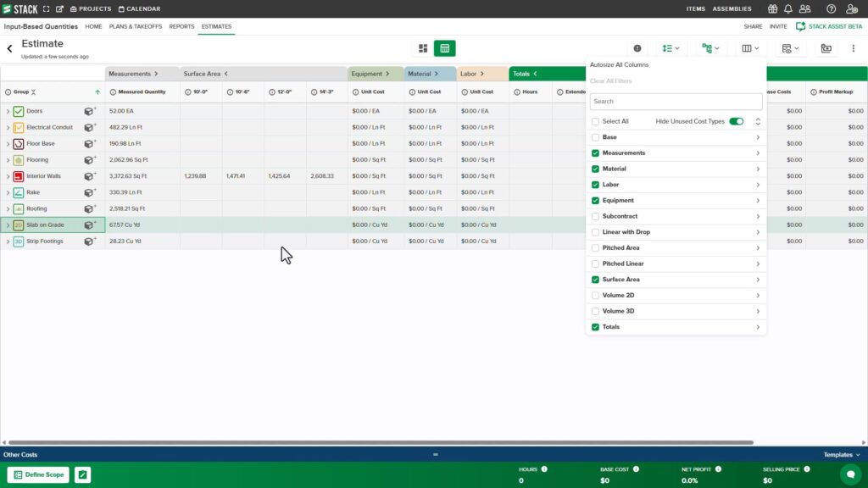
Task: Click the Define Scope edit pencil icon
Action: (x=82, y=474)
